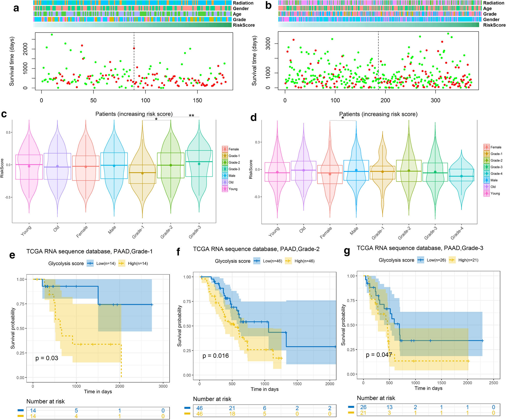
Task: Click the panel letter a
Action: [x=16, y=8]
